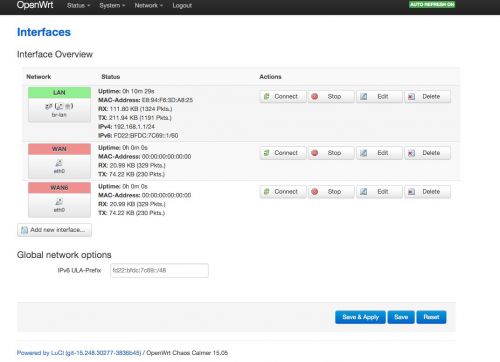
Task: Click the Global network options heading
Action: pyautogui.click(x=64, y=255)
